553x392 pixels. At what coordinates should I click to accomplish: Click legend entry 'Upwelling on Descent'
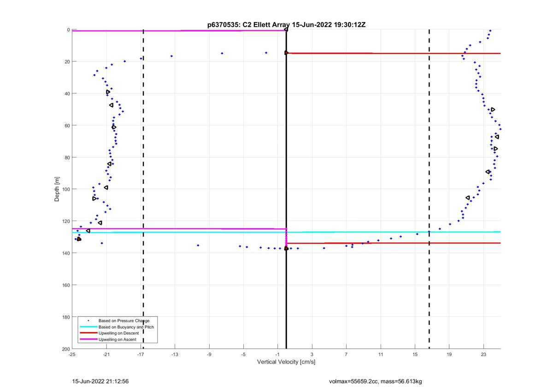pyautogui.click(x=118, y=333)
